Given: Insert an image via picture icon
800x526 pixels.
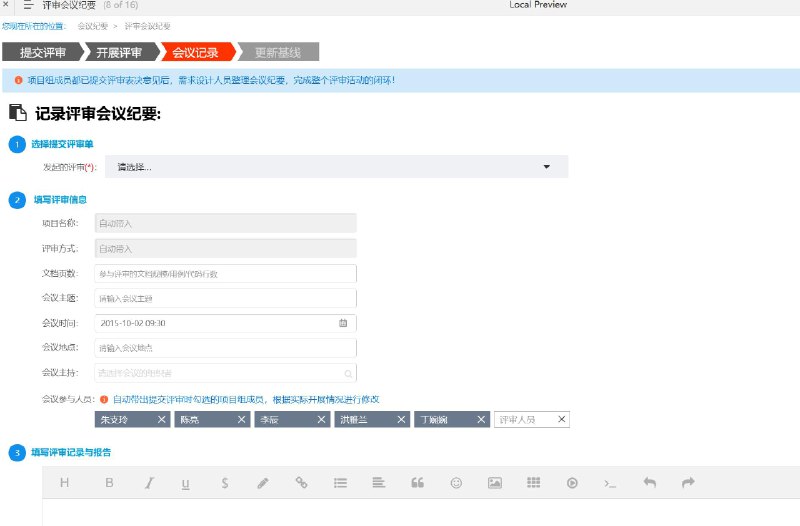Looking at the screenshot, I should tap(495, 483).
